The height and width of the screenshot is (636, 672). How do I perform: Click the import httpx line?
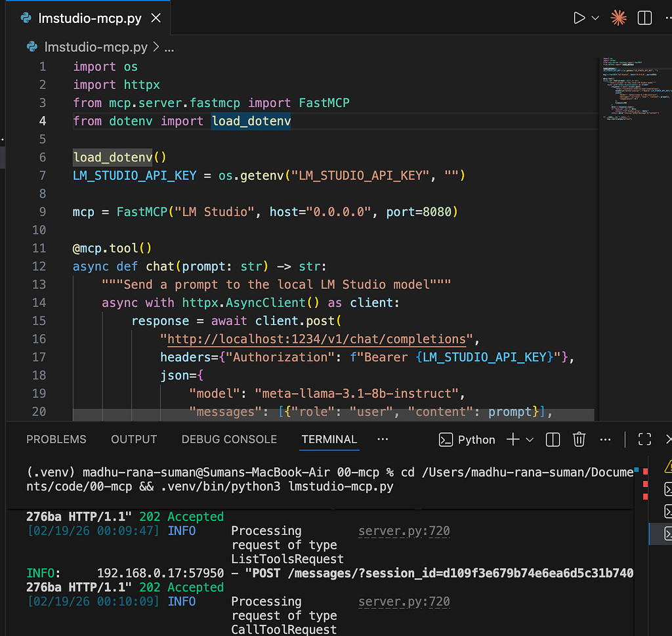point(116,85)
